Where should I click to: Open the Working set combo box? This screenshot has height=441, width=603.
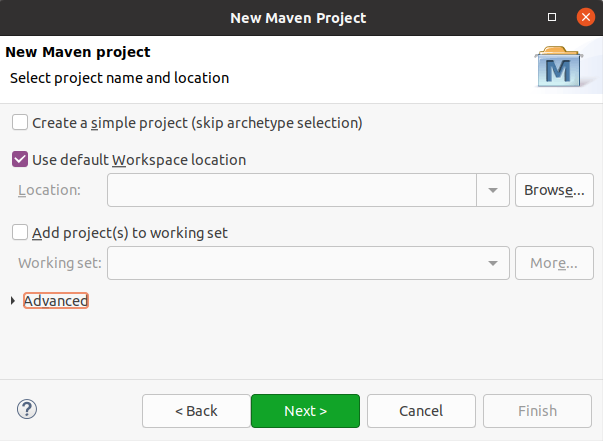tap(308, 263)
